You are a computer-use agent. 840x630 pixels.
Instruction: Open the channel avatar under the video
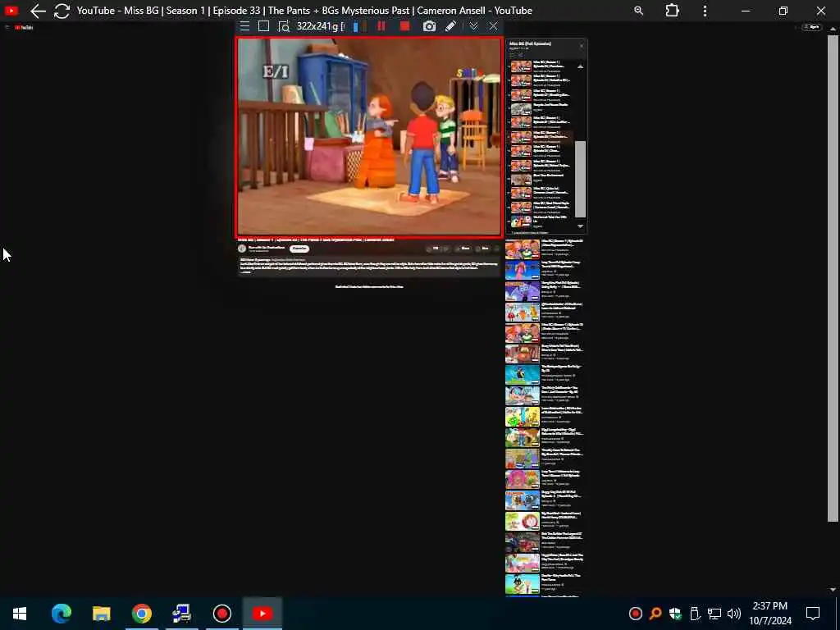coord(242,249)
